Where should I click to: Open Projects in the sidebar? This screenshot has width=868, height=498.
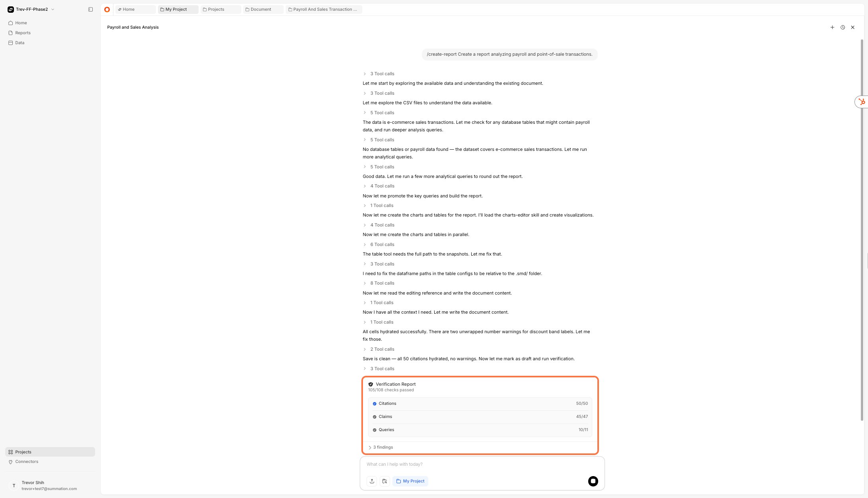50,452
